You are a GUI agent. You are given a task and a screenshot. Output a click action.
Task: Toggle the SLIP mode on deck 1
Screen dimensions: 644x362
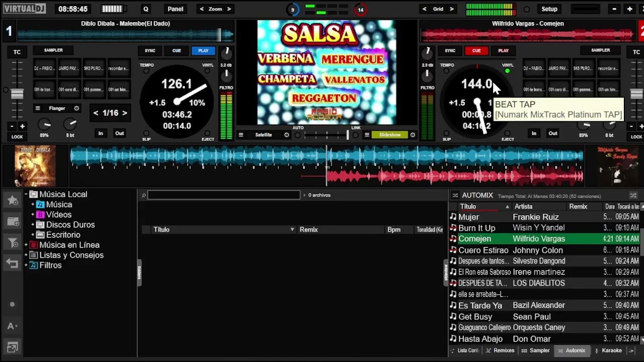tap(146, 134)
